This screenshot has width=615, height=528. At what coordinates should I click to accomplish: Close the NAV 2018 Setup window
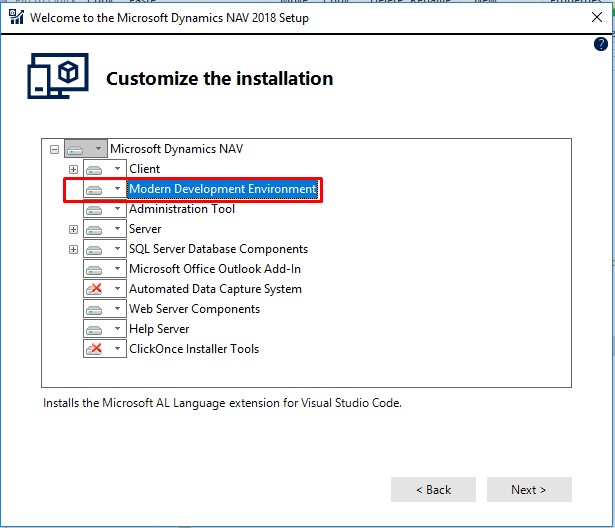coord(597,17)
